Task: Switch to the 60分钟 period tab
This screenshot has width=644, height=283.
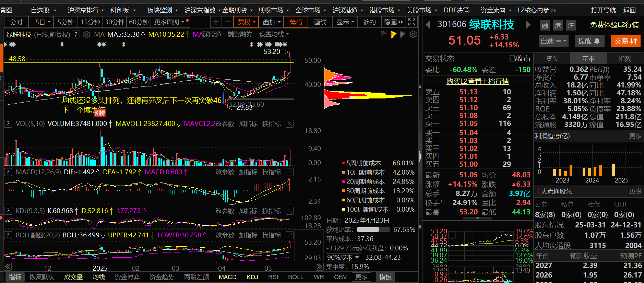Action: tap(139, 22)
